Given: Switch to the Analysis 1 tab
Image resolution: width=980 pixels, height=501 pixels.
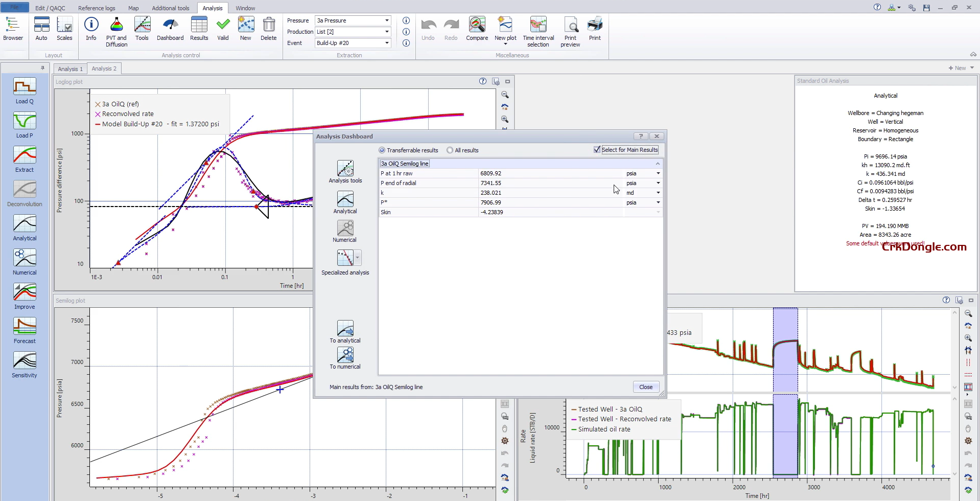Looking at the screenshot, I should 69,68.
